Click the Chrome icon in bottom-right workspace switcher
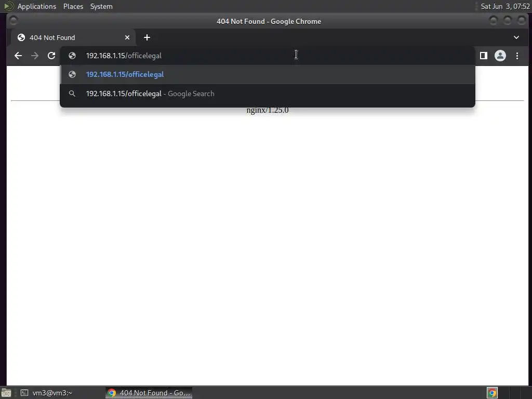Image resolution: width=532 pixels, height=399 pixels. point(492,393)
